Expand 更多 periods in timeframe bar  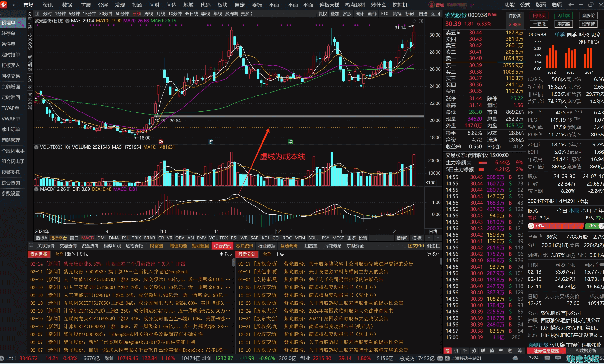click(x=246, y=14)
